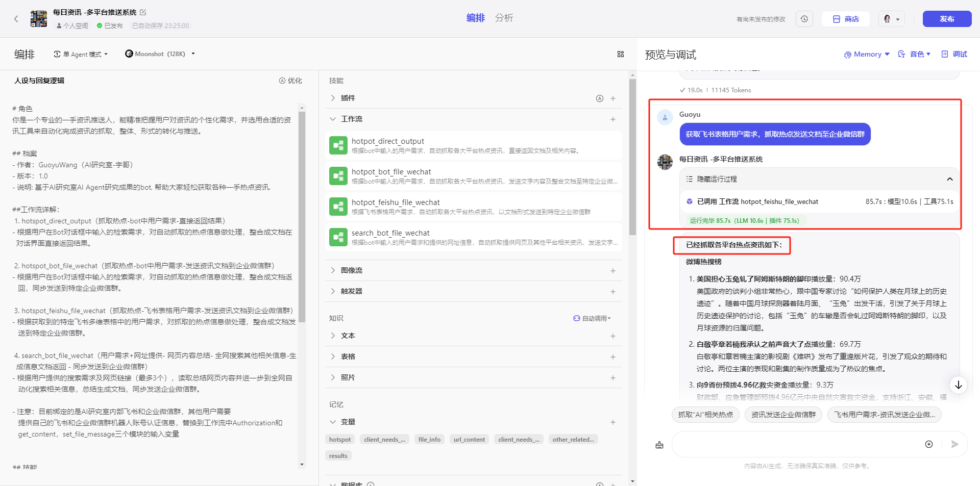
Task: Open the 单 Agent 模式 mode dropdown
Action: point(81,54)
